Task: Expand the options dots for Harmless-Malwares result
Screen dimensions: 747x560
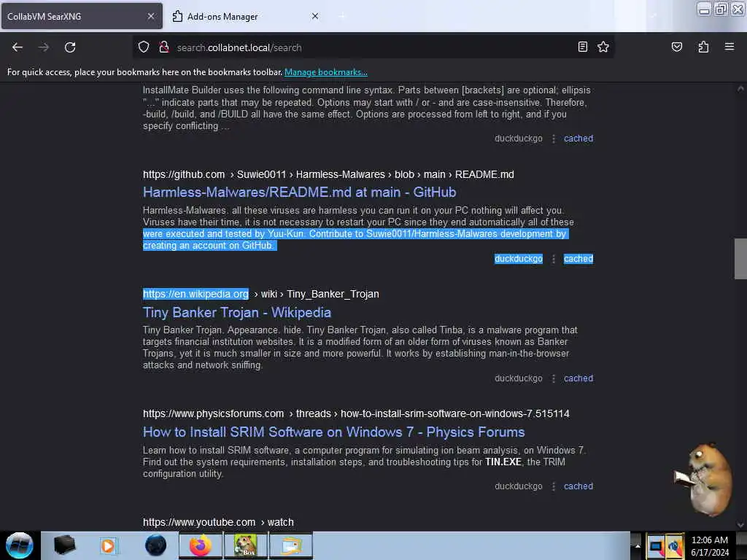Action: pos(553,259)
